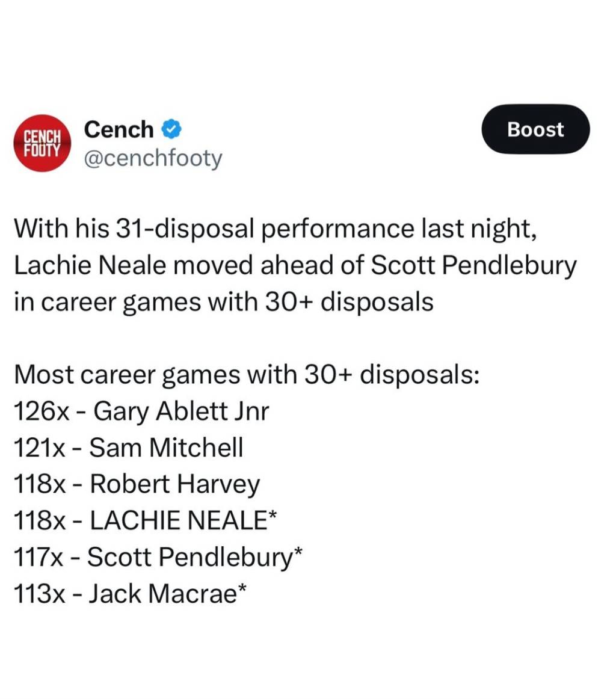Open the @cenchfooty handle link
Viewport: 616px width, 699px height.
point(153,159)
